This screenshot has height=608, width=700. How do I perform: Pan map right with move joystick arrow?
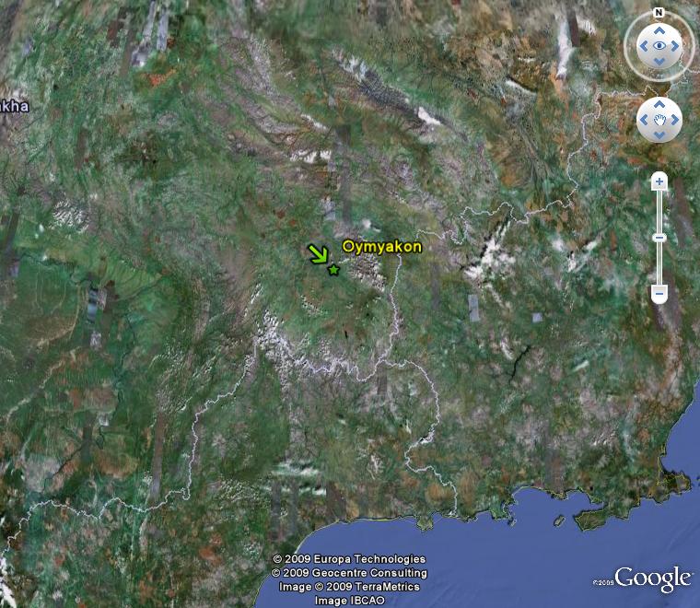[x=675, y=120]
